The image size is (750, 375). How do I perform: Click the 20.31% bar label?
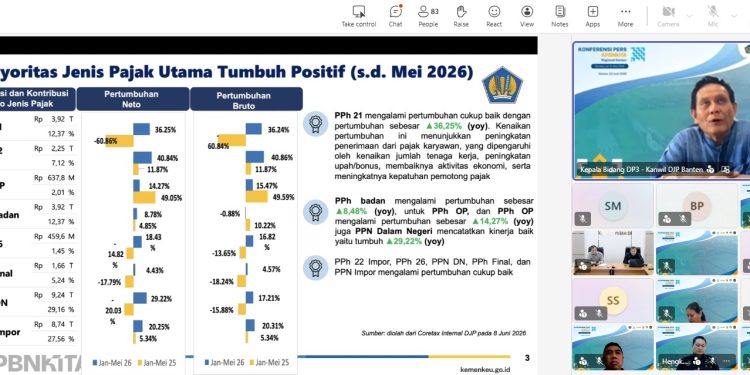coord(272,326)
